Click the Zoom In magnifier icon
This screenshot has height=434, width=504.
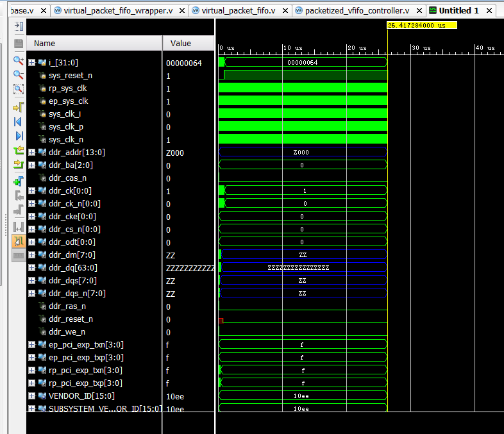(x=19, y=60)
